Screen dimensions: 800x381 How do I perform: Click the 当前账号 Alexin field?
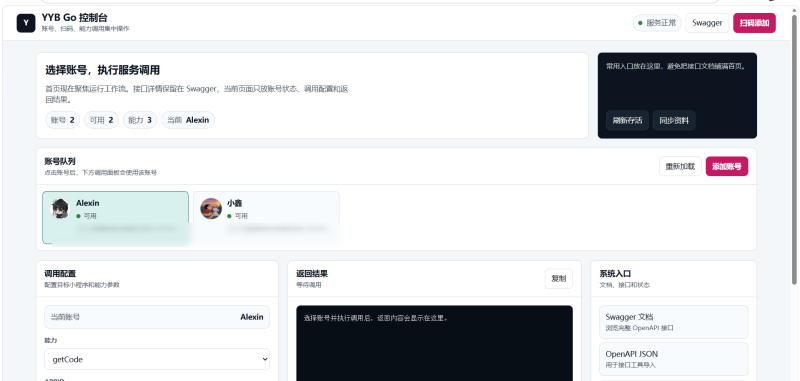157,317
